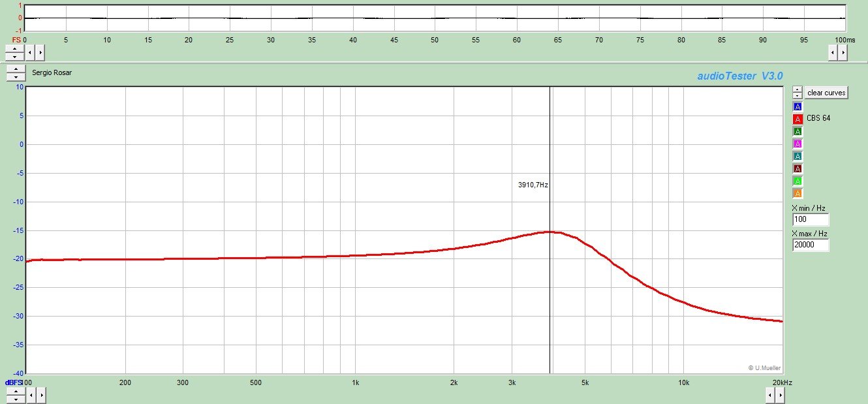Viewport: 868px width, 404px height.
Task: Click up arrow below the FS label
Action: (x=14, y=48)
